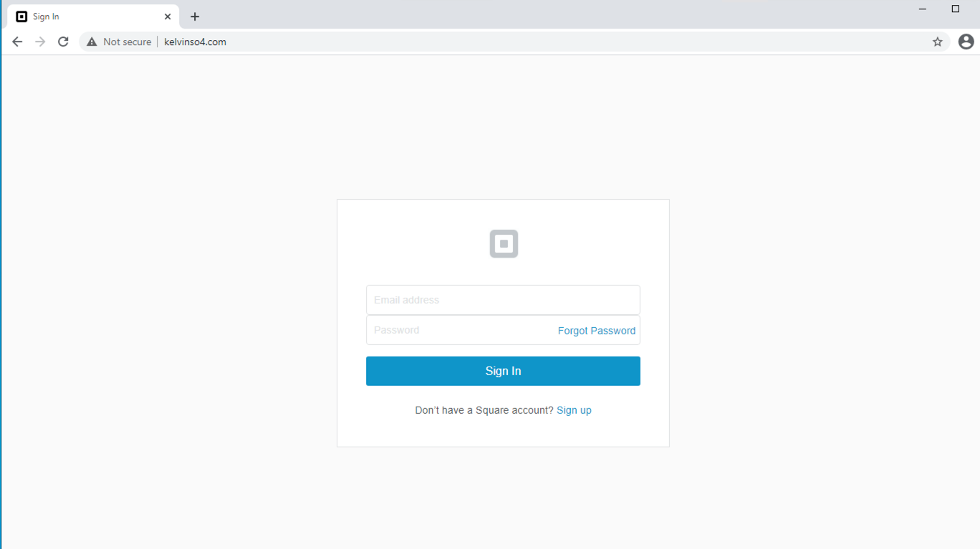This screenshot has height=549, width=980.
Task: Focus the Email address field
Action: pos(503,300)
